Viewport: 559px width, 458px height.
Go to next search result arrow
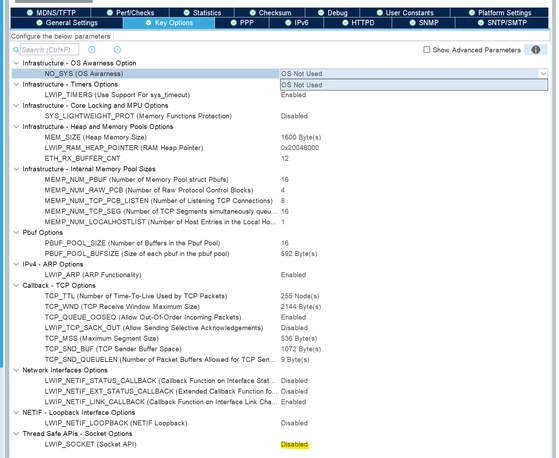117,50
